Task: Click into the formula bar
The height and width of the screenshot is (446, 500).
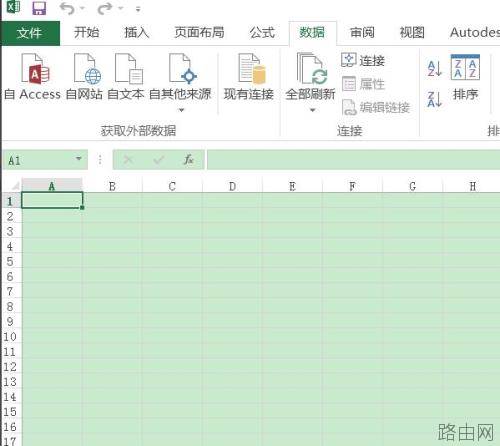Action: tap(353, 160)
